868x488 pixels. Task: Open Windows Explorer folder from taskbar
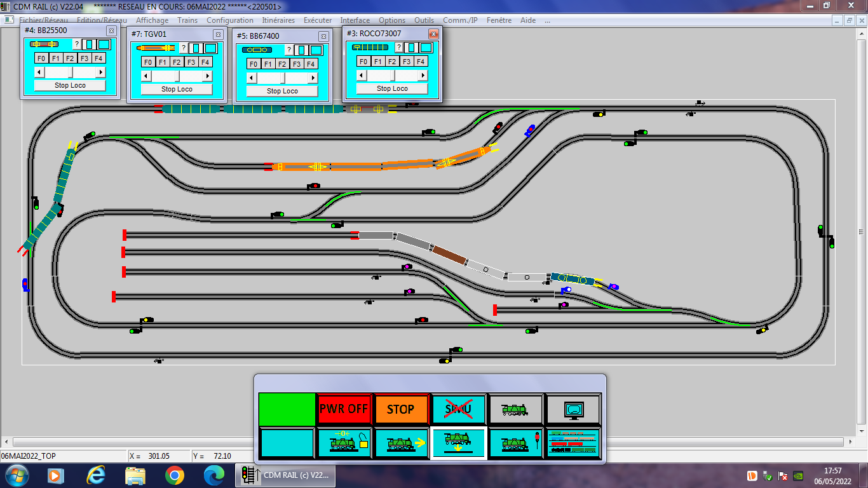click(135, 475)
